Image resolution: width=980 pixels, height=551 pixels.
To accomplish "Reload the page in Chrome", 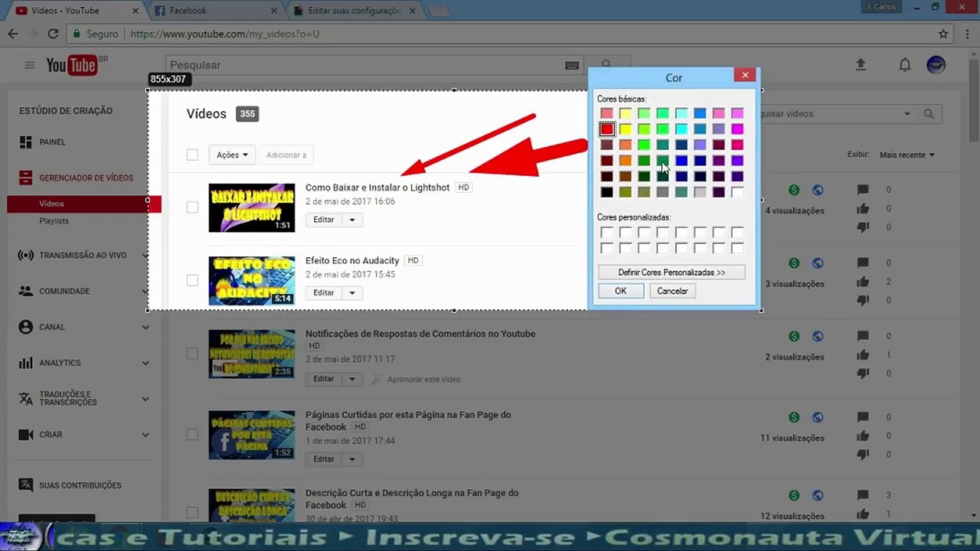I will (53, 34).
